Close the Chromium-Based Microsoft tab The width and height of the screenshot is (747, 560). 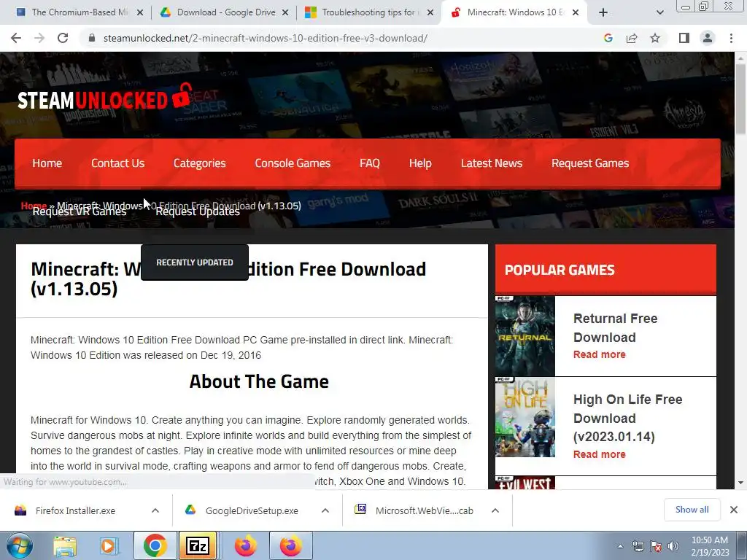click(x=140, y=13)
